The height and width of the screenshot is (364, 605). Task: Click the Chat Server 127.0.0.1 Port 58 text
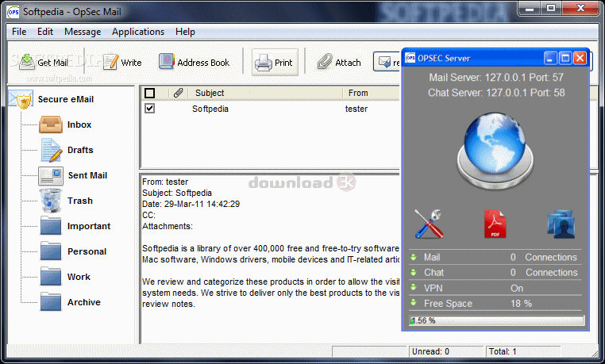coord(496,93)
